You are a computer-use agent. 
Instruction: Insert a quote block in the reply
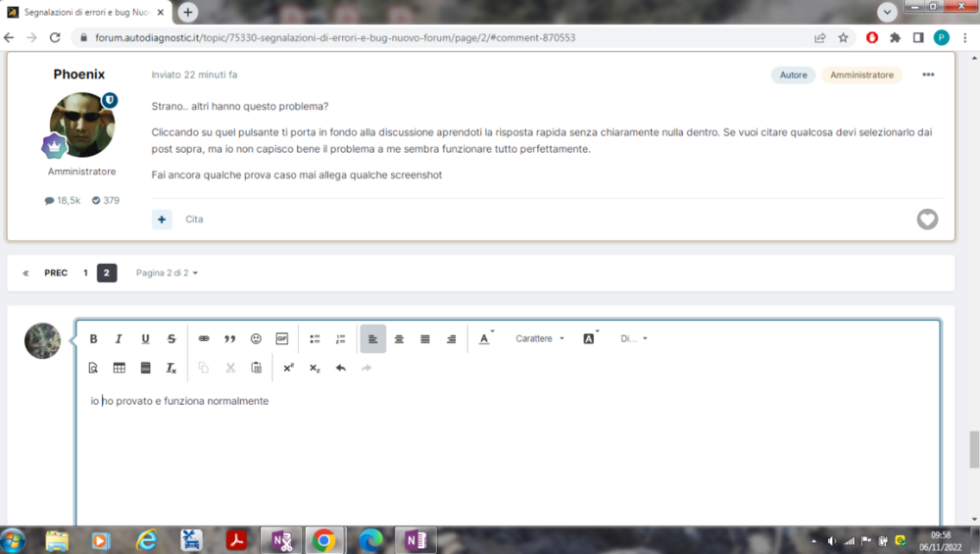(x=230, y=339)
